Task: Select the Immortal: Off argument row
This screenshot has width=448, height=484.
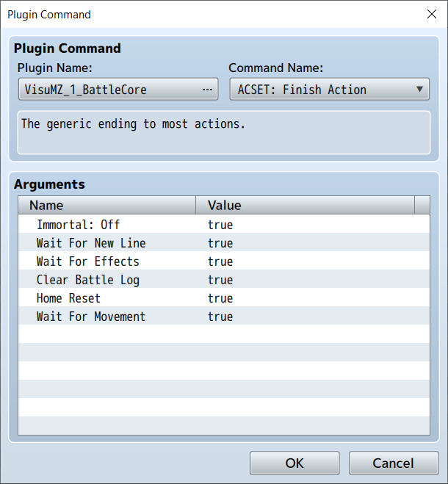Action: 78,225
